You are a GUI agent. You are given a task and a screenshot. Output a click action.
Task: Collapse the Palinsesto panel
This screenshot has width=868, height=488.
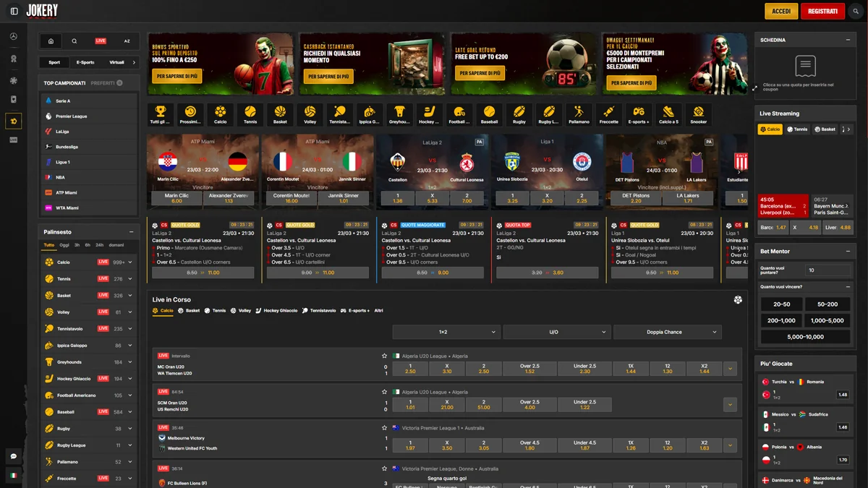click(x=131, y=232)
